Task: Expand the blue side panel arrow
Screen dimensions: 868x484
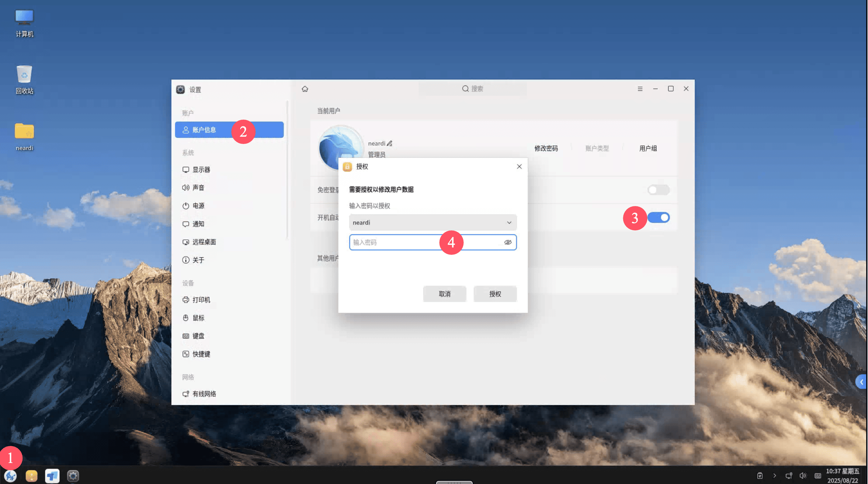Action: click(862, 382)
